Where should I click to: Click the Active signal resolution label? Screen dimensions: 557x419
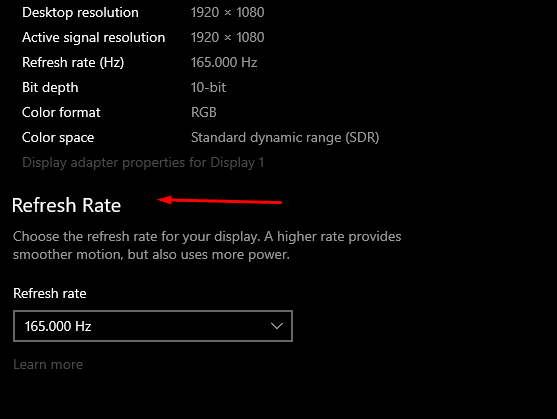tap(93, 38)
